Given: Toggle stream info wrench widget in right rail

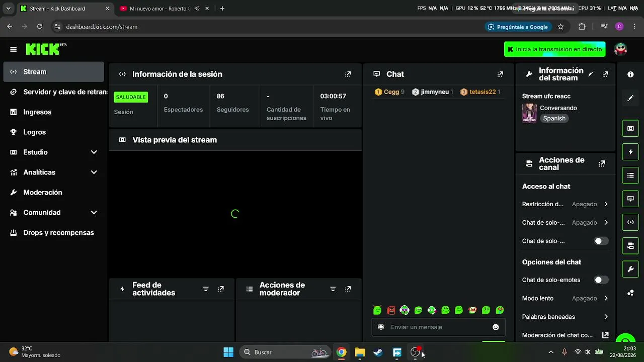Looking at the screenshot, I should (x=630, y=269).
